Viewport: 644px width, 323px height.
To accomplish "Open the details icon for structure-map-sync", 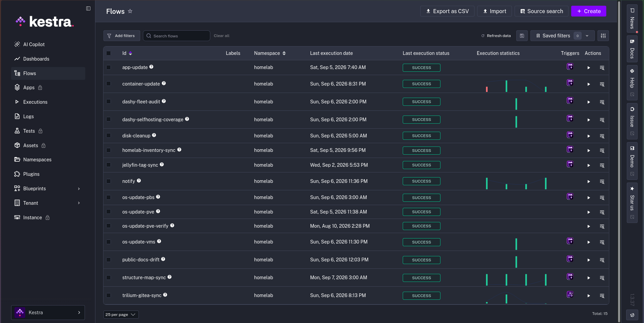I will (602, 278).
